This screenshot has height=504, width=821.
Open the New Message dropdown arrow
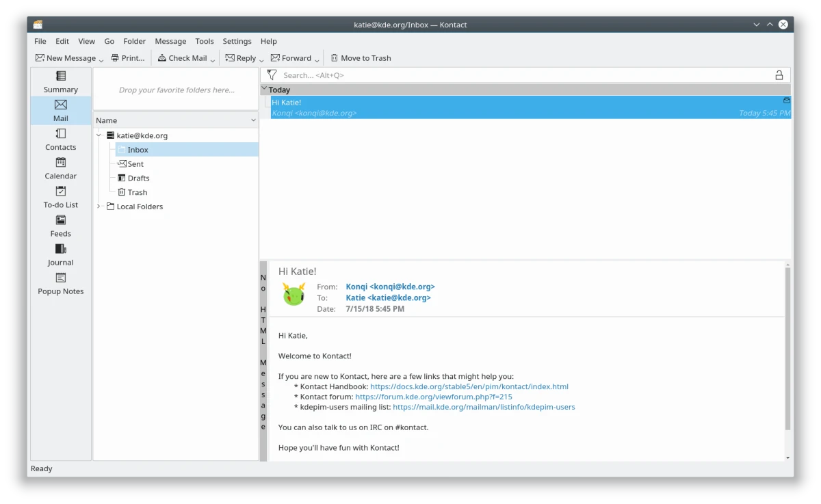coord(101,60)
